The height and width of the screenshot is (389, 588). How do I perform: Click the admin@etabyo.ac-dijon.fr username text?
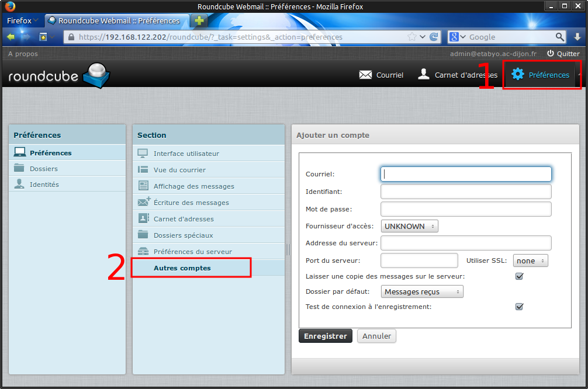[493, 54]
